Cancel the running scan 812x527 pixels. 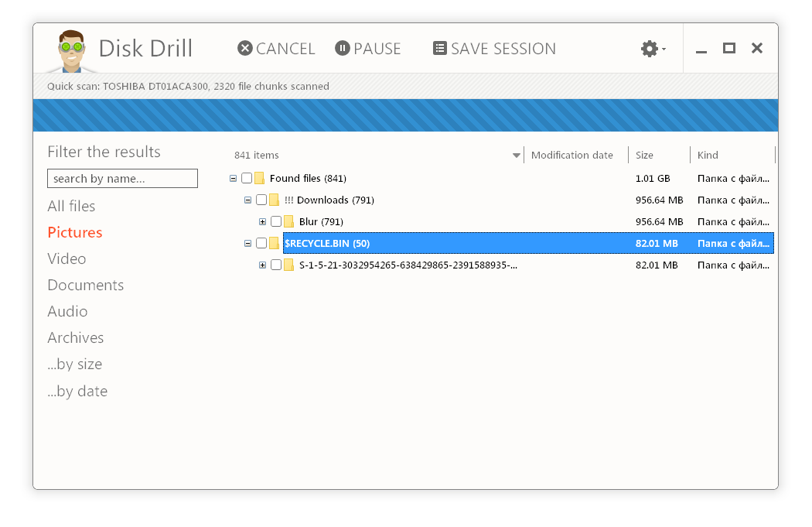point(276,49)
